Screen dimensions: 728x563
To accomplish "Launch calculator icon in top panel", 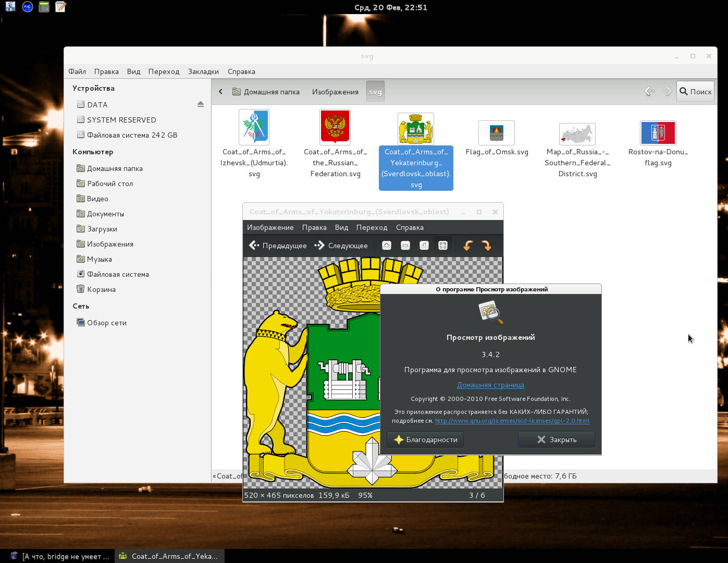I will [44, 7].
